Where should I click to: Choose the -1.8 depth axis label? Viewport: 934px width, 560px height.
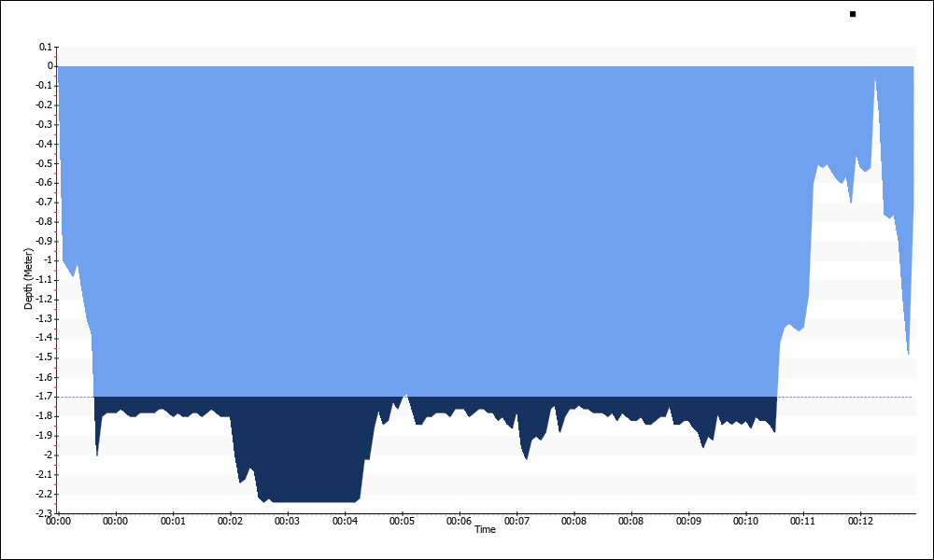click(x=44, y=416)
